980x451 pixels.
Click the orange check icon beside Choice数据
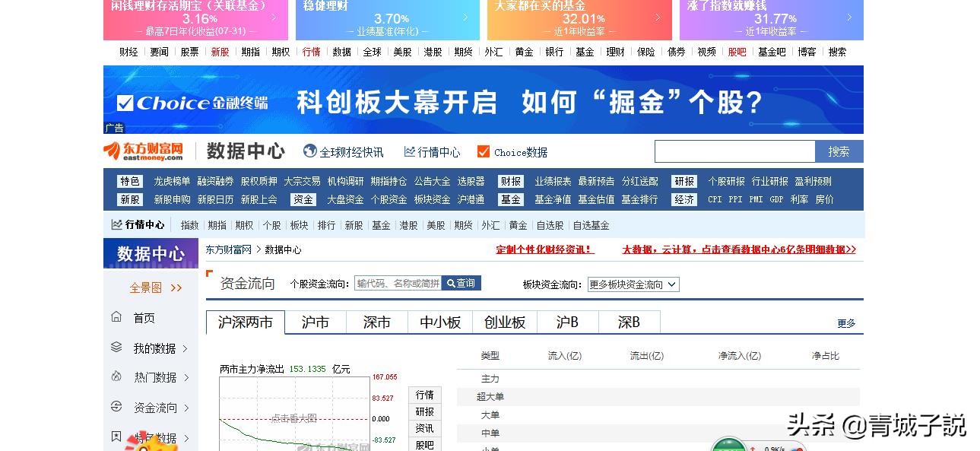pyautogui.click(x=482, y=151)
